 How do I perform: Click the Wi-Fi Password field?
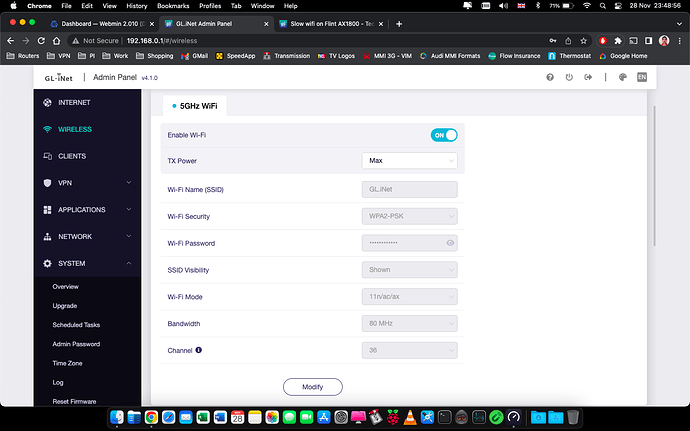pyautogui.click(x=409, y=243)
